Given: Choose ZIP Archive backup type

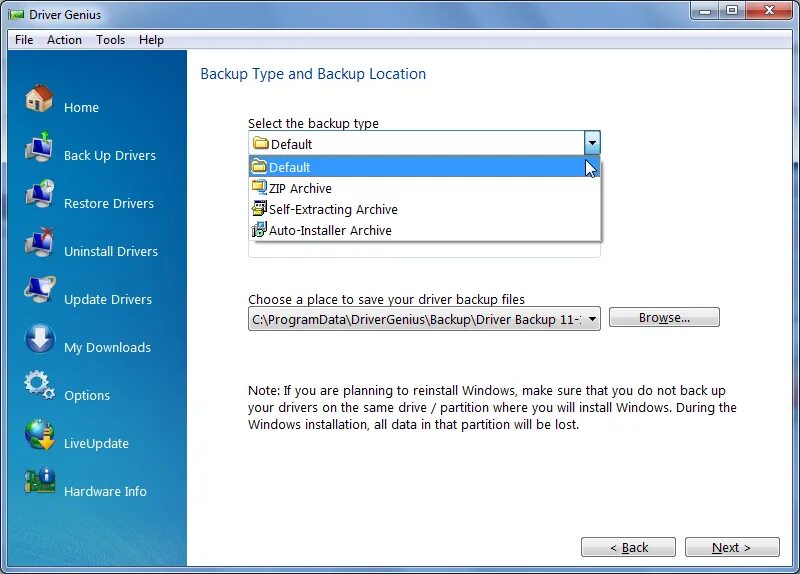Looking at the screenshot, I should point(424,188).
